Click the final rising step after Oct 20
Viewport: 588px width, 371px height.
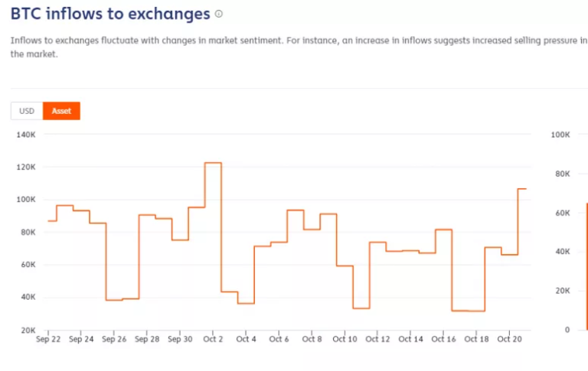click(x=522, y=189)
